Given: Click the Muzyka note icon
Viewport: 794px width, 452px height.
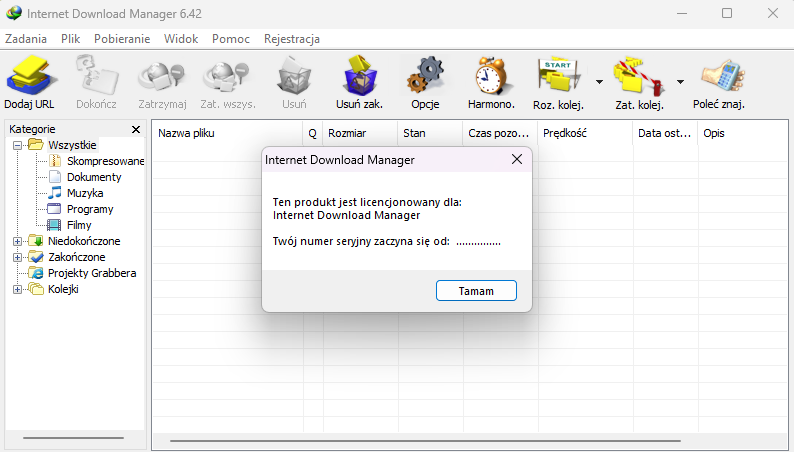Looking at the screenshot, I should tap(55, 193).
